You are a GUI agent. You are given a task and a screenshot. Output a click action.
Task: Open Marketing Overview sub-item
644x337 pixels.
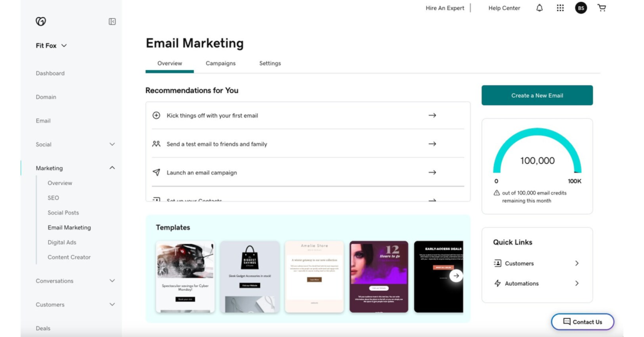(x=59, y=183)
